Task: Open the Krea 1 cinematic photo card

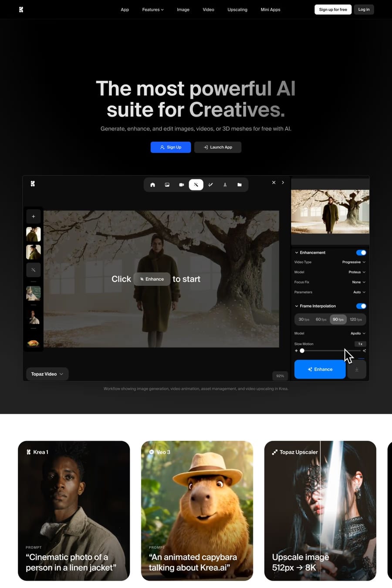Action: 74,510
